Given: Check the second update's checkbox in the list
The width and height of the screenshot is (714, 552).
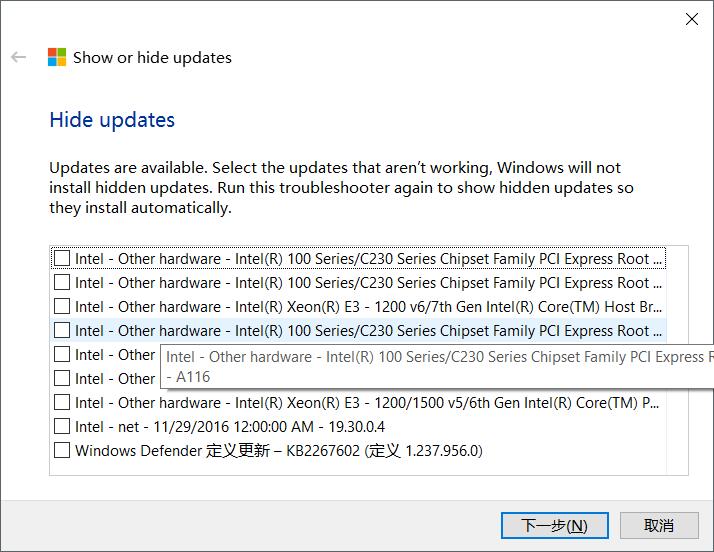Looking at the screenshot, I should 62,283.
